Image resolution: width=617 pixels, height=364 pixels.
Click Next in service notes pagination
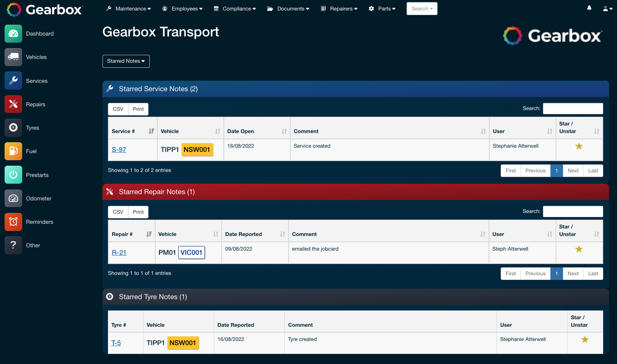click(x=573, y=171)
